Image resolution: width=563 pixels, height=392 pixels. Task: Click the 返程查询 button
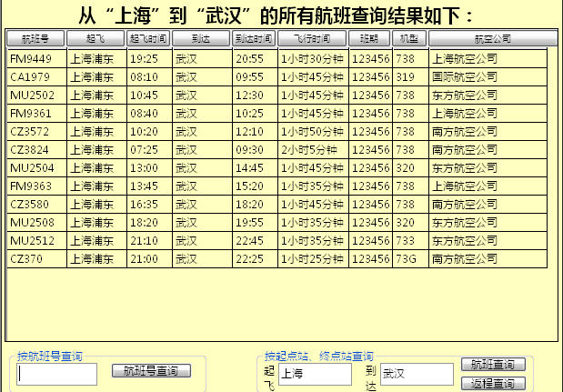tap(493, 383)
